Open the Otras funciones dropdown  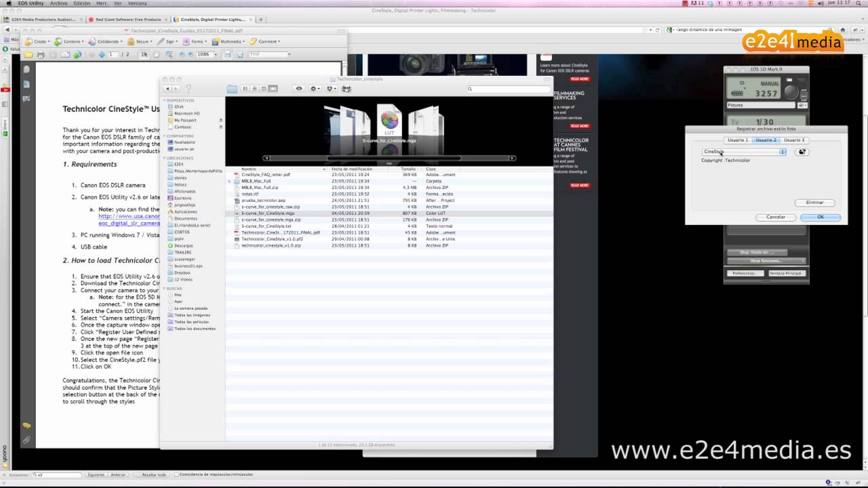[x=766, y=261]
